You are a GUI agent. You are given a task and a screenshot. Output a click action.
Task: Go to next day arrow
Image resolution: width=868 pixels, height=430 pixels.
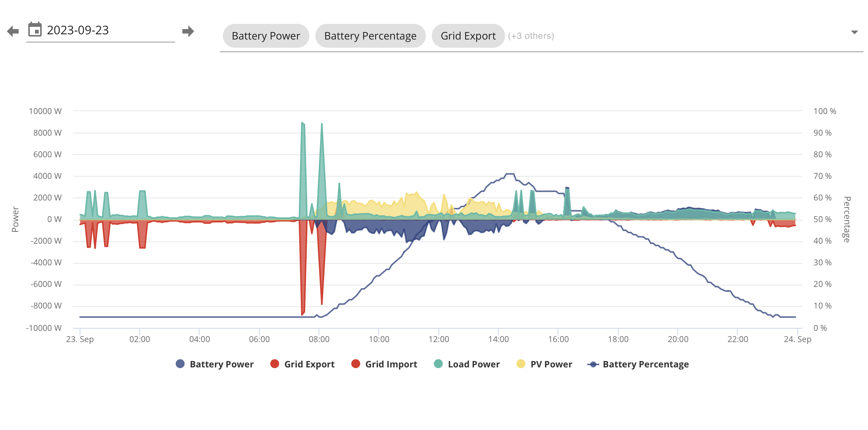tap(188, 31)
